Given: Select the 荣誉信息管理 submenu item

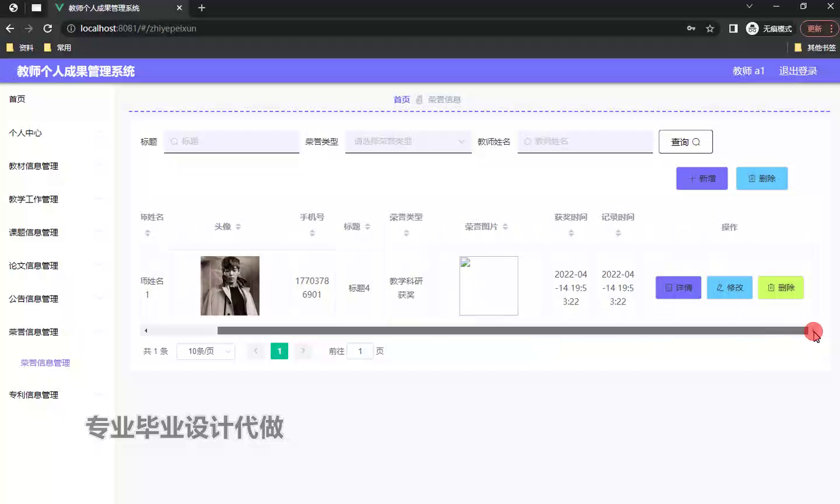Looking at the screenshot, I should click(45, 363).
